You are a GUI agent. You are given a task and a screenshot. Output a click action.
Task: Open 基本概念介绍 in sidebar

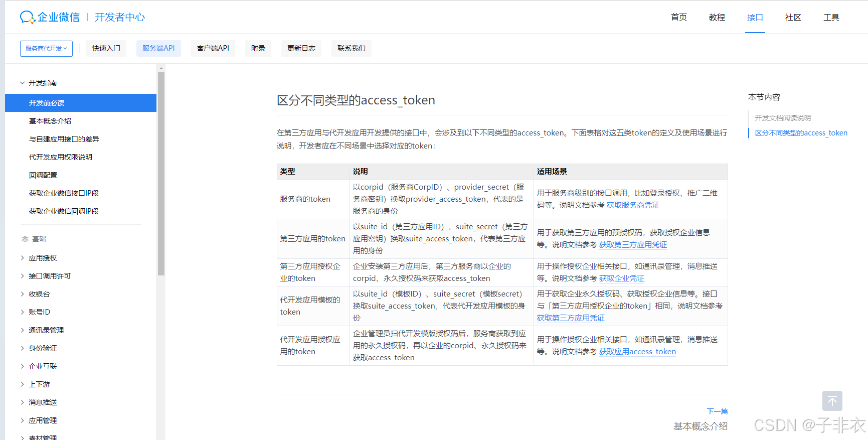[50, 121]
